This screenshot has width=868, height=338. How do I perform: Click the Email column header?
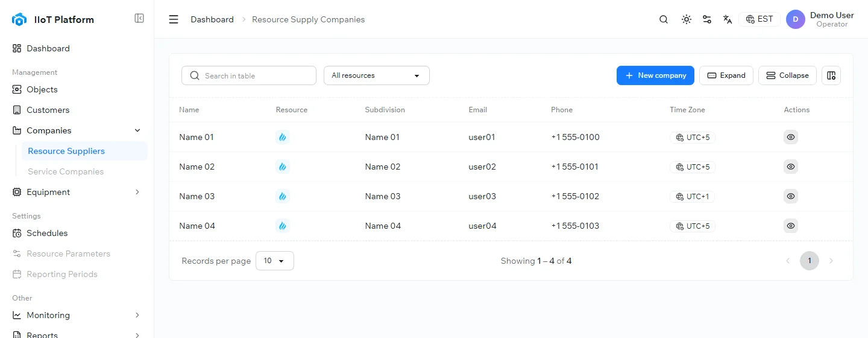(478, 110)
